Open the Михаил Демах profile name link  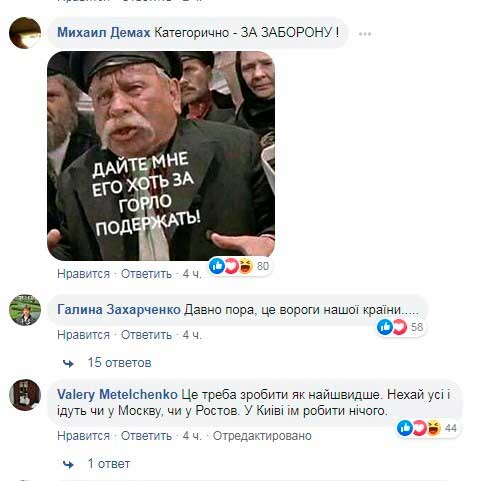tap(104, 33)
